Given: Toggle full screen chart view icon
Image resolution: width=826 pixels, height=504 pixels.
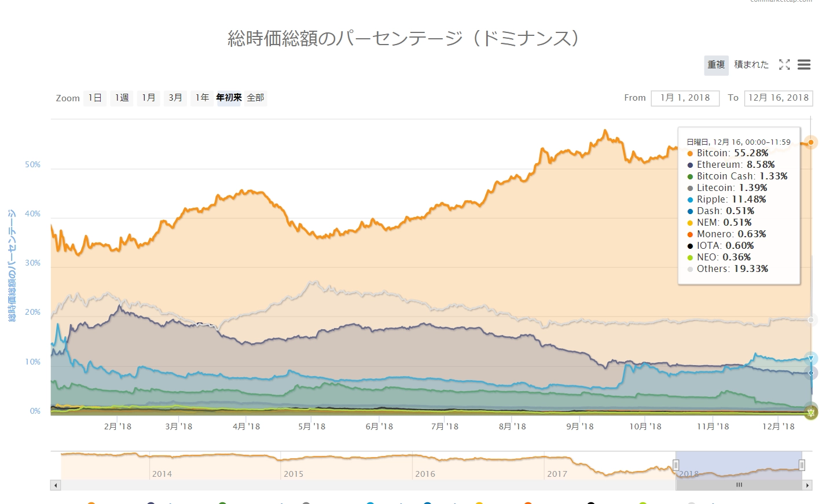Looking at the screenshot, I should tap(784, 65).
